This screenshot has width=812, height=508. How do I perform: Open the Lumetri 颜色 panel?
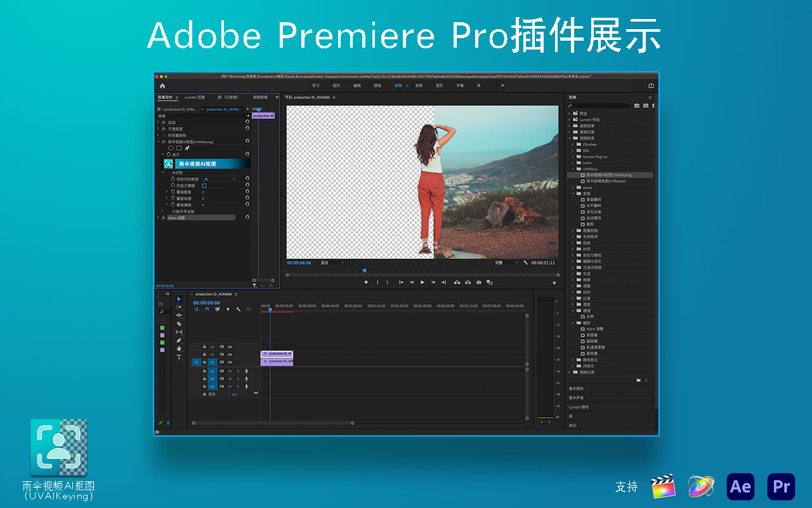579,407
